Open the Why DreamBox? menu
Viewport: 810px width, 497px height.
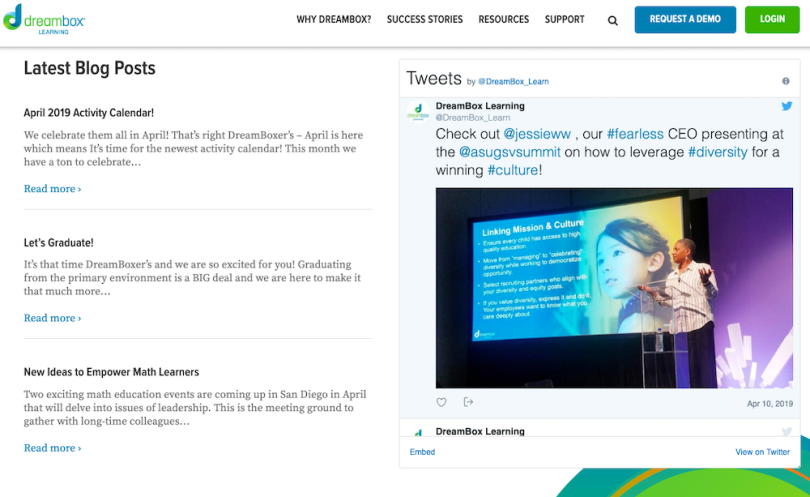(x=333, y=19)
